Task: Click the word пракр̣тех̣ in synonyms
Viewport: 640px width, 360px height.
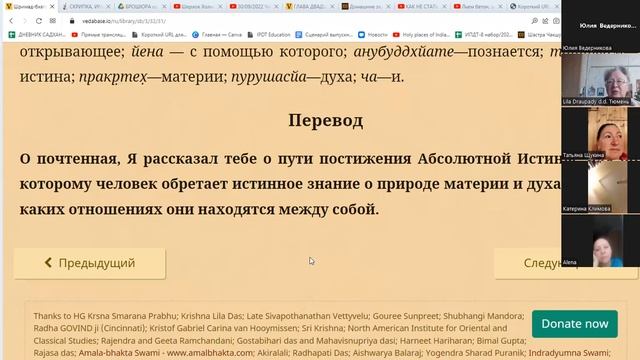Action: [x=113, y=77]
